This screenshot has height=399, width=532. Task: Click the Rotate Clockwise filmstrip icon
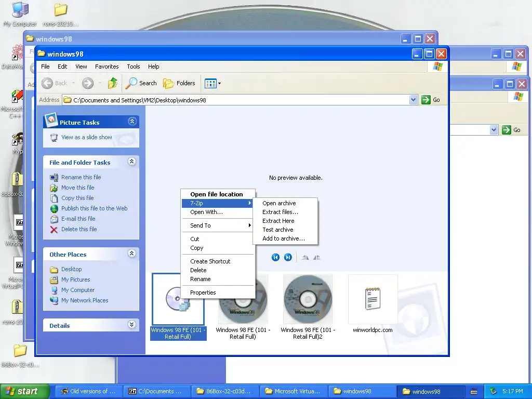305,258
